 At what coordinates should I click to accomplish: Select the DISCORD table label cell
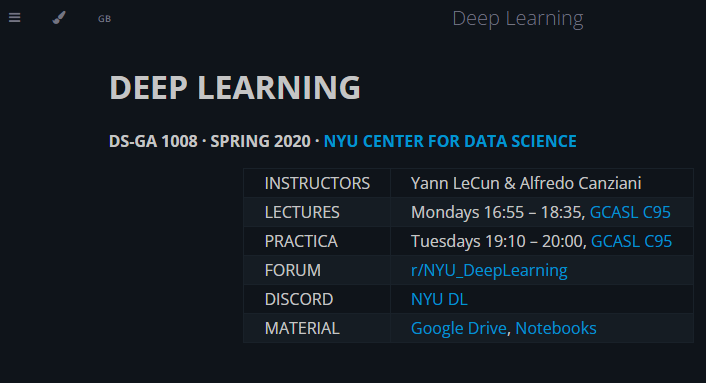(317, 299)
